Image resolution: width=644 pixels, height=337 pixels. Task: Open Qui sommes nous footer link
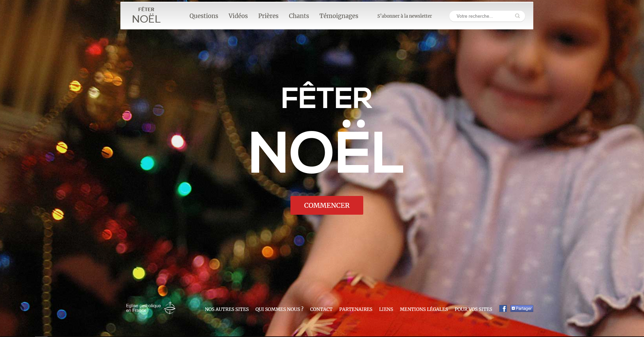pos(279,309)
